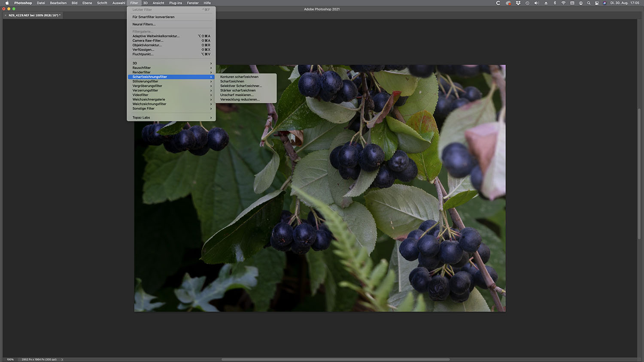The width and height of the screenshot is (644, 362).
Task: Open the Fluchtpunkt... filter
Action: pyautogui.click(x=171, y=54)
